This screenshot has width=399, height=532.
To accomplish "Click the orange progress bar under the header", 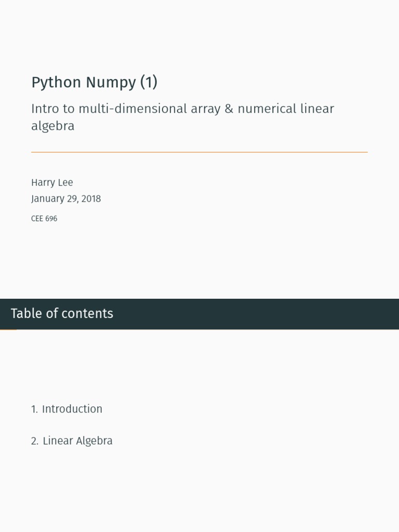I will click(8, 329).
